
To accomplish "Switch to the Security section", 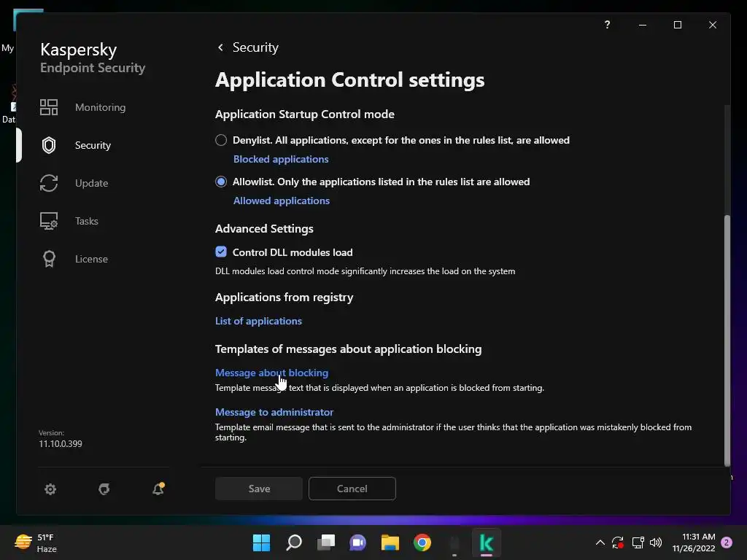I will [93, 145].
